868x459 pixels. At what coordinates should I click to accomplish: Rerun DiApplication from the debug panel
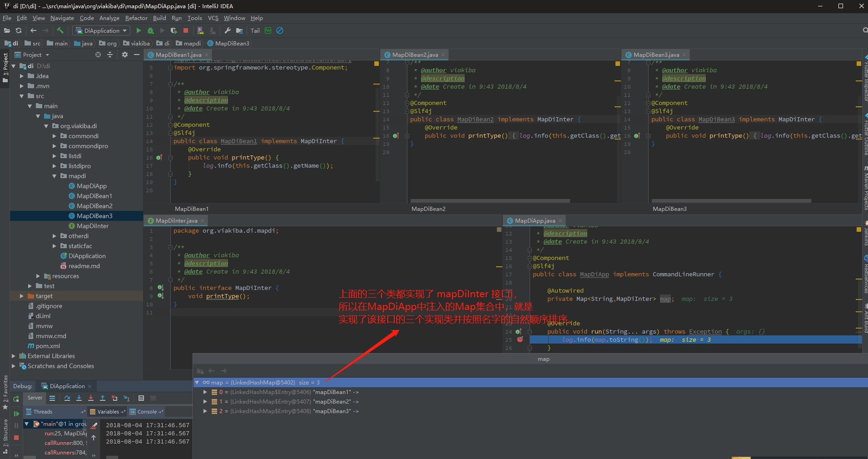pyautogui.click(x=16, y=399)
